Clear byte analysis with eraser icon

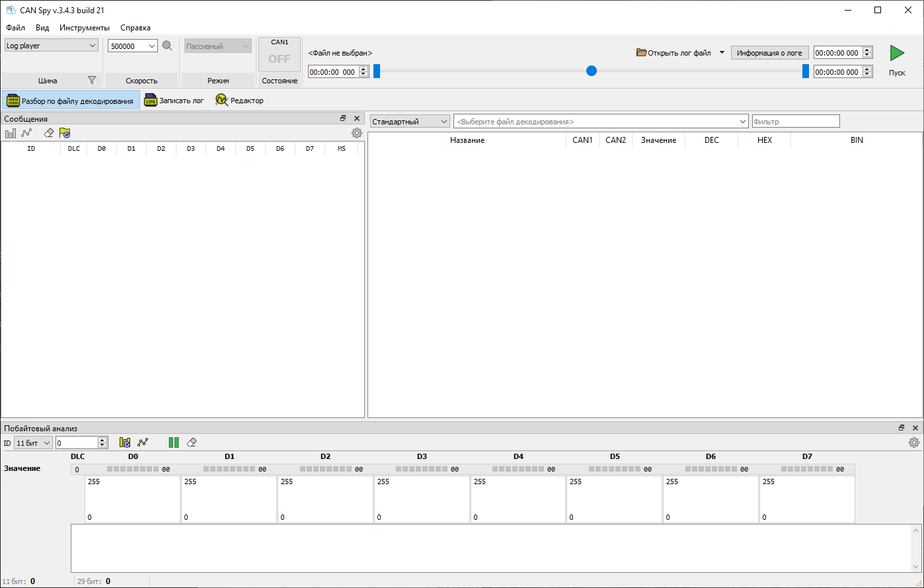pyautogui.click(x=192, y=442)
